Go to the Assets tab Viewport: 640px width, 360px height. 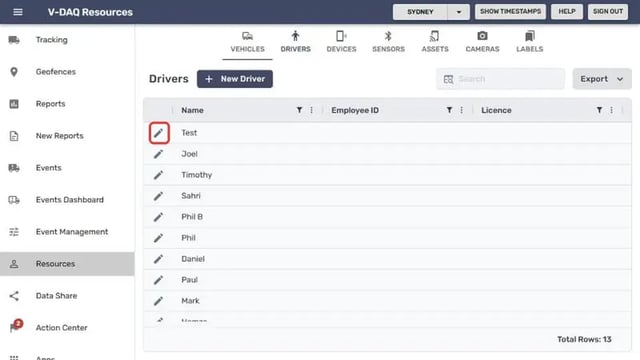pos(435,42)
